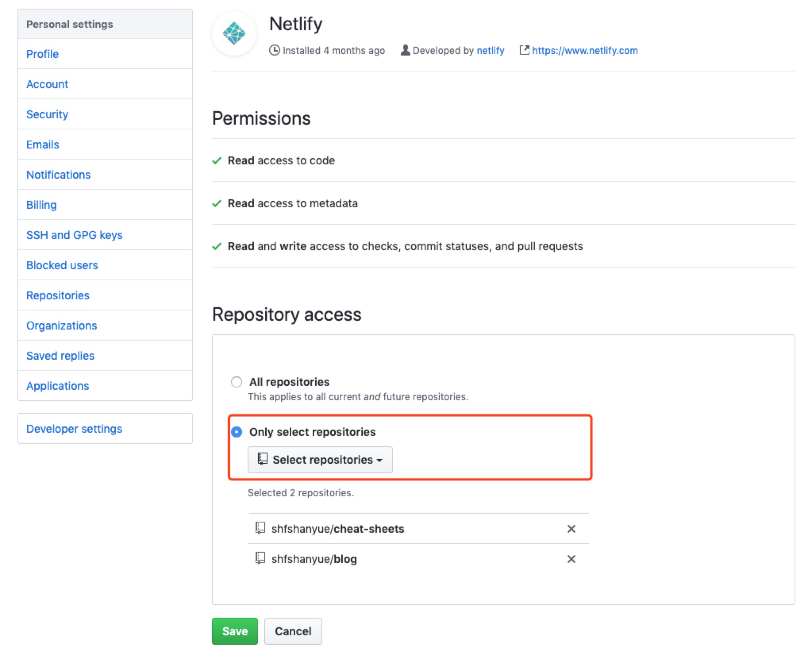
Task: Open the Select repositories dropdown
Action: (x=320, y=460)
